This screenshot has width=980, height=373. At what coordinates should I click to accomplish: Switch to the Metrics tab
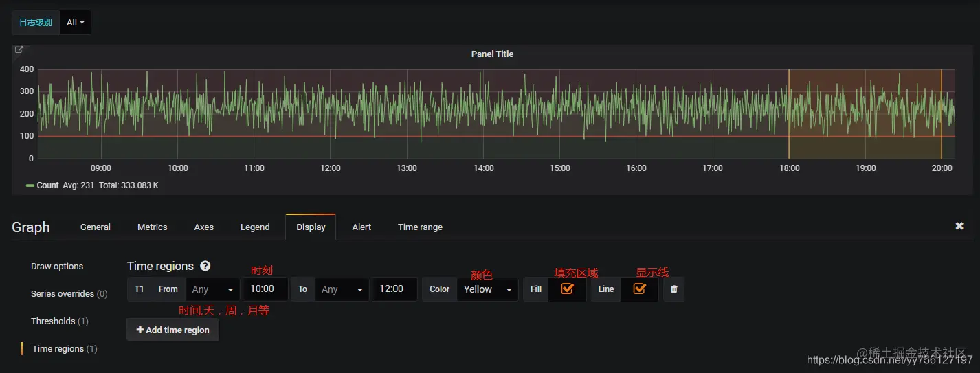pyautogui.click(x=153, y=227)
